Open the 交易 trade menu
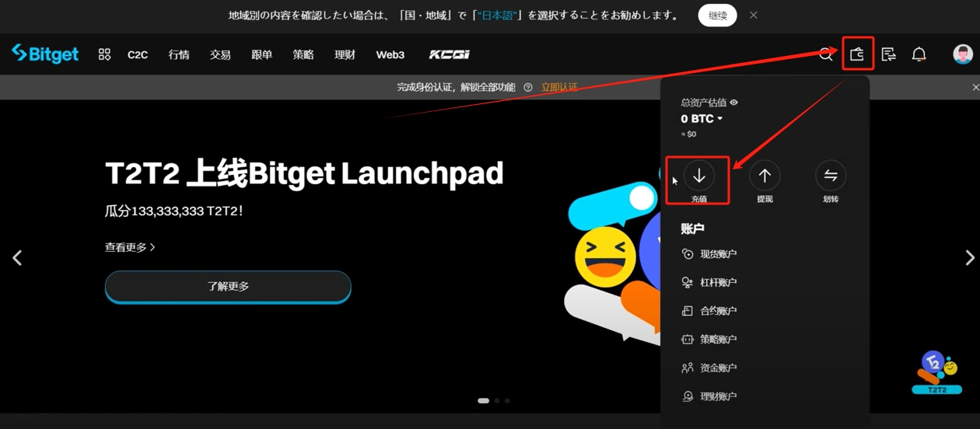The width and height of the screenshot is (980, 429). [220, 54]
